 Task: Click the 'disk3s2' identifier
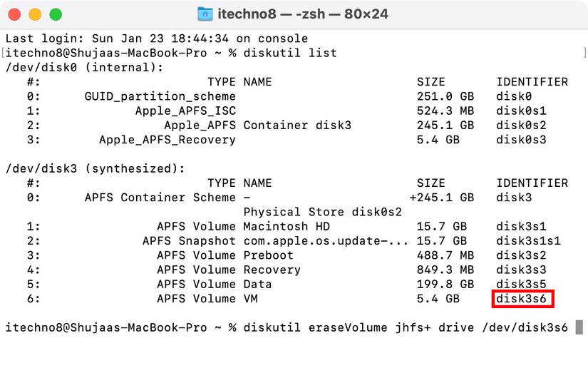pos(521,255)
